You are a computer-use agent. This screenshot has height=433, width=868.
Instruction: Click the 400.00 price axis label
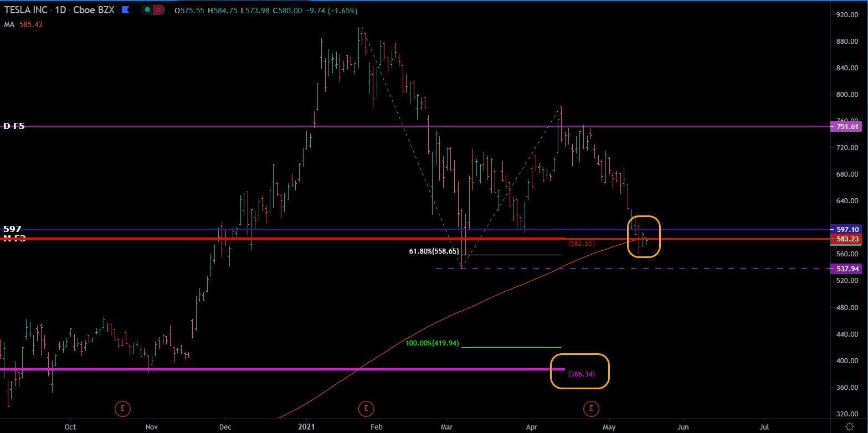coord(847,360)
